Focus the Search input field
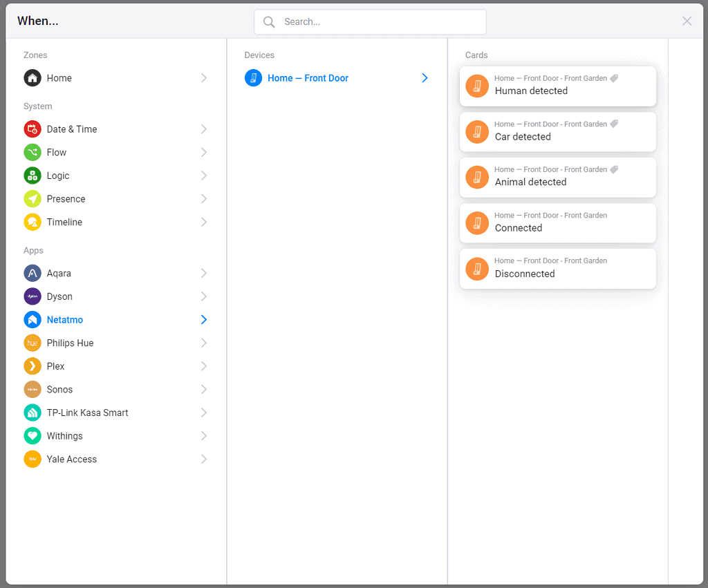 tap(380, 22)
